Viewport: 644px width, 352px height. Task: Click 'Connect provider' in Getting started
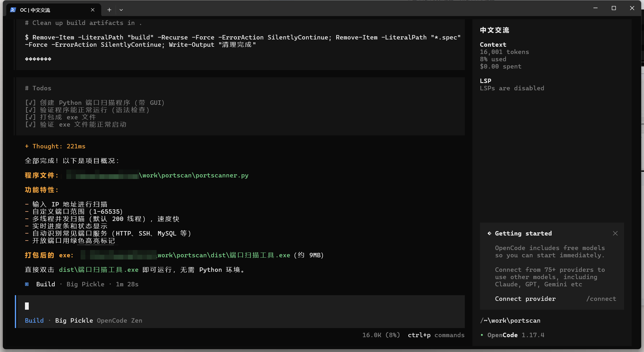(525, 299)
